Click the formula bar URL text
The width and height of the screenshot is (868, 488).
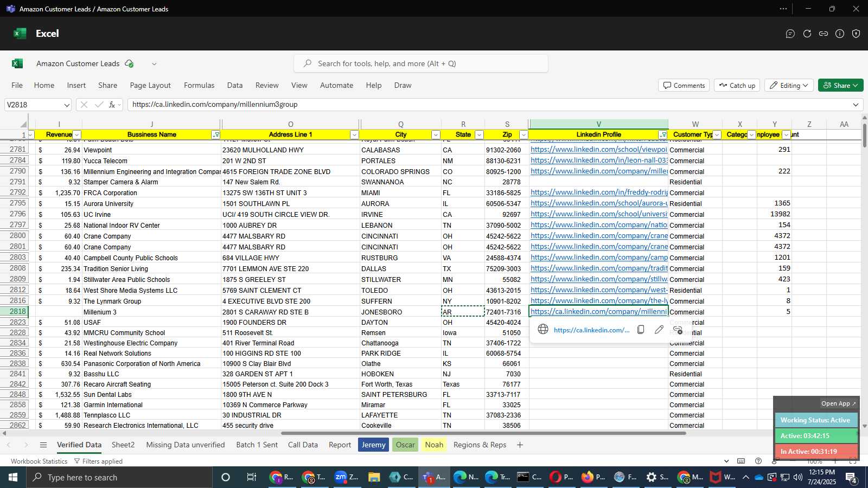tap(215, 105)
